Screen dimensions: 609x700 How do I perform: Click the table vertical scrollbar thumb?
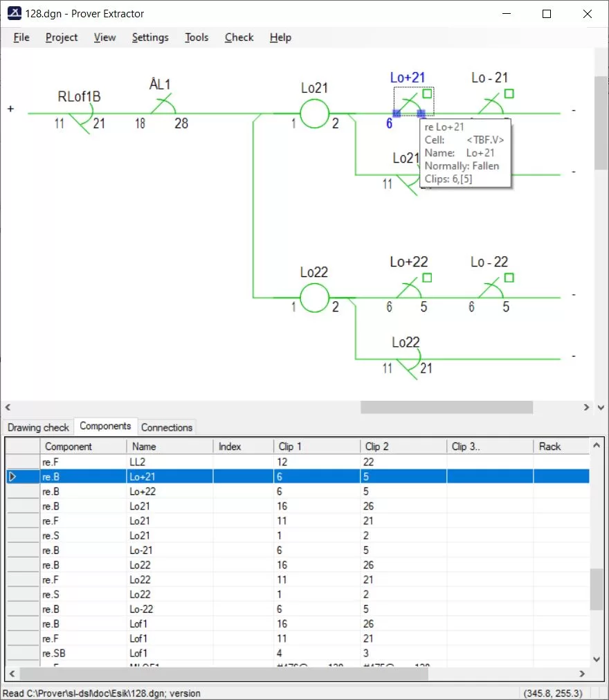(597, 589)
